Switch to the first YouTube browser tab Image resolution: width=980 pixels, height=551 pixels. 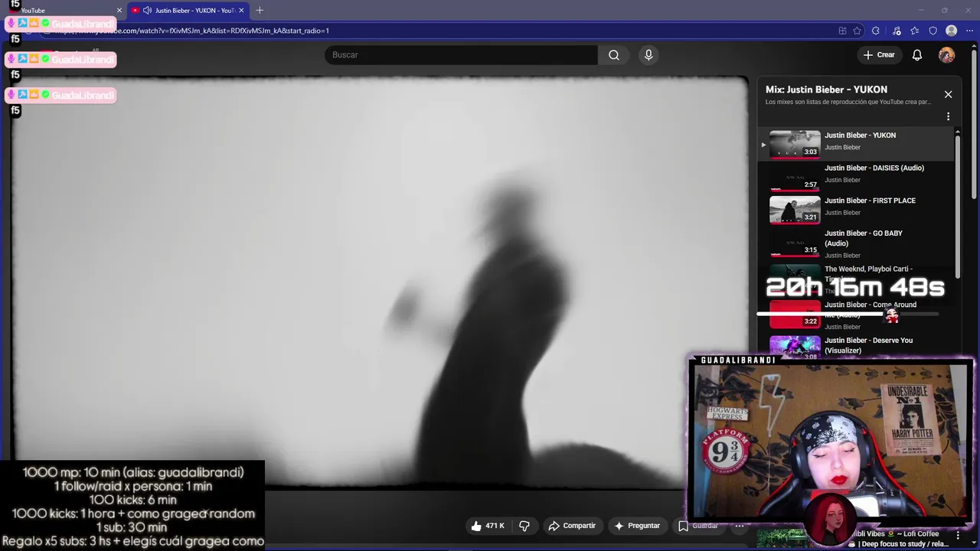coord(65,10)
